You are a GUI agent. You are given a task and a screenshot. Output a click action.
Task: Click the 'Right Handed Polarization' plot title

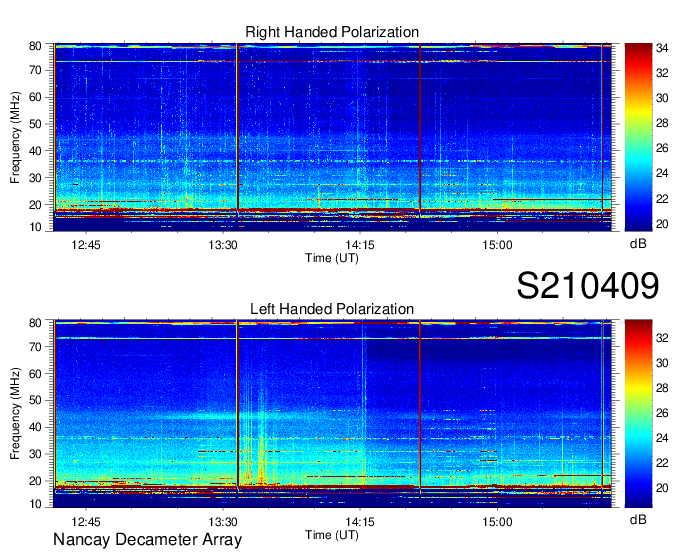pos(332,32)
